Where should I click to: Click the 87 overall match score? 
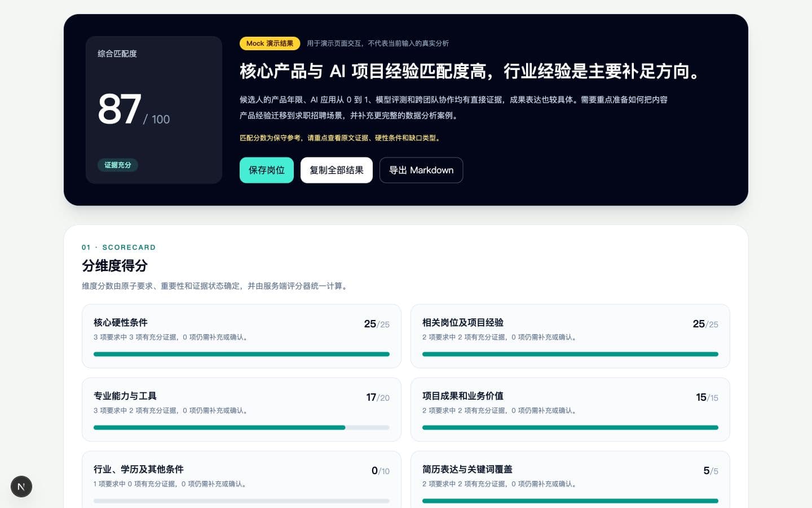120,109
